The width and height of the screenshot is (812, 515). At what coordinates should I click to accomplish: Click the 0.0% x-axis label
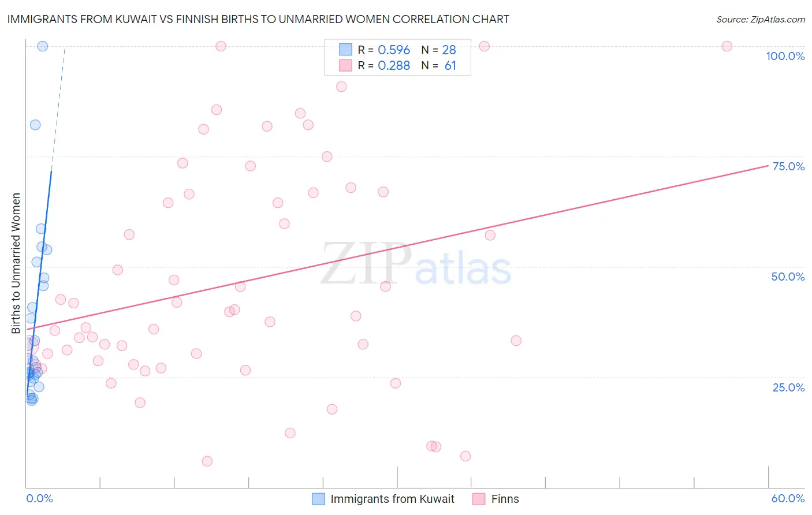click(39, 498)
